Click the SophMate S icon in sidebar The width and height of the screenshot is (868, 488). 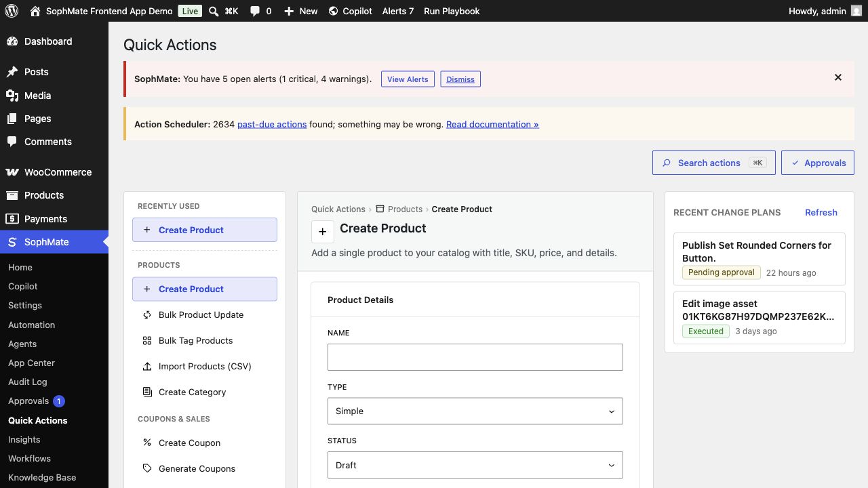pos(12,242)
